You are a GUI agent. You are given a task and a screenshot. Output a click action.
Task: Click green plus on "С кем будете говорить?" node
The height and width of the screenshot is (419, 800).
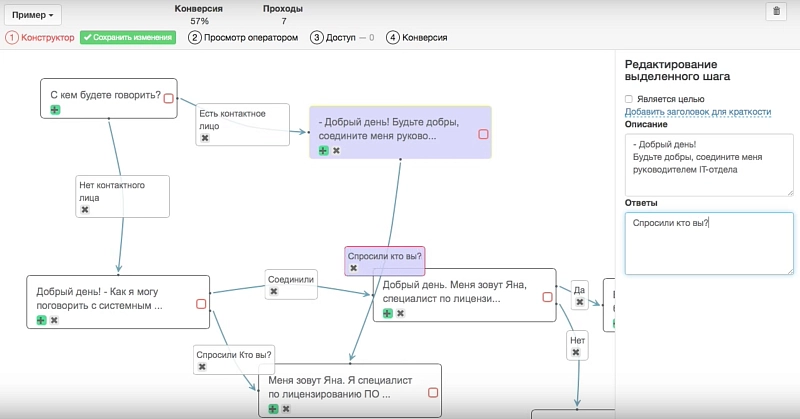click(x=55, y=110)
